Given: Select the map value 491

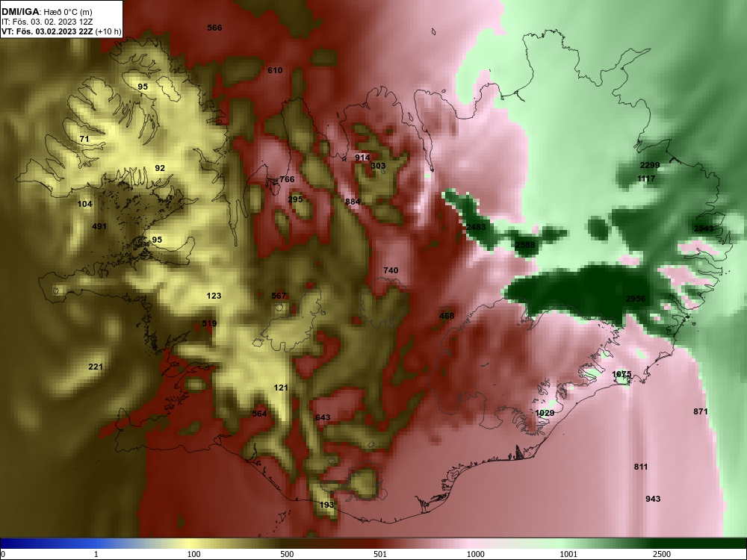Looking at the screenshot, I should pos(99,226).
